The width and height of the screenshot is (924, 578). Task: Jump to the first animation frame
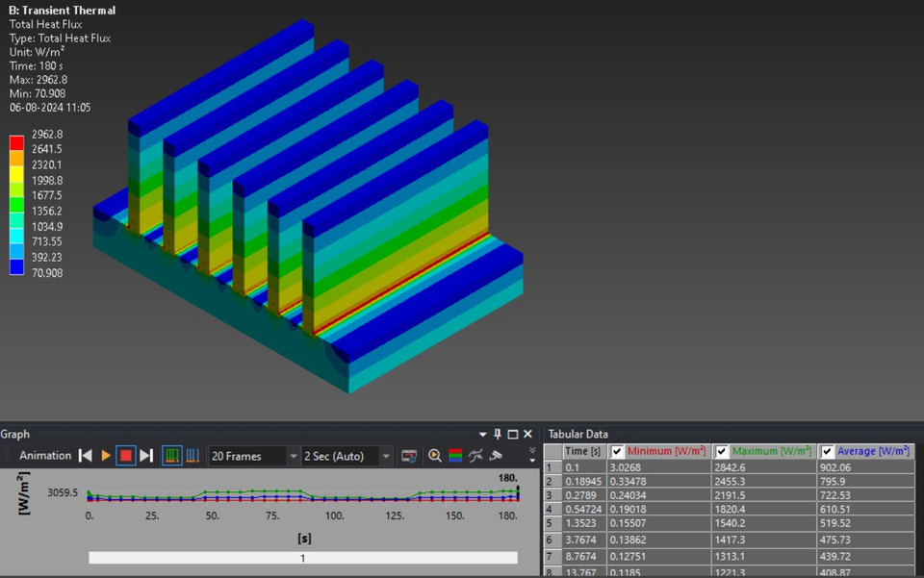85,455
